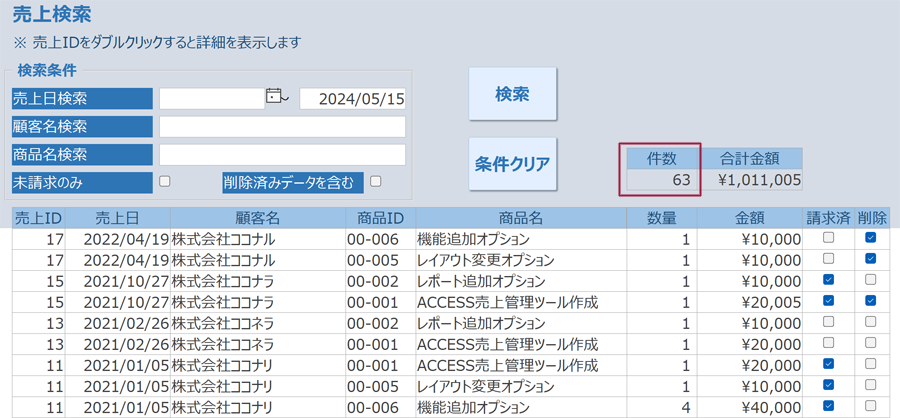
Task: Click into the 商品名検索 text field
Action: pos(282,154)
